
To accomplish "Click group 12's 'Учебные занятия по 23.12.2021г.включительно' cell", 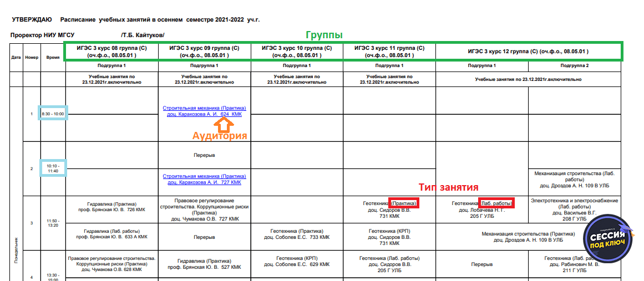I will (528, 79).
